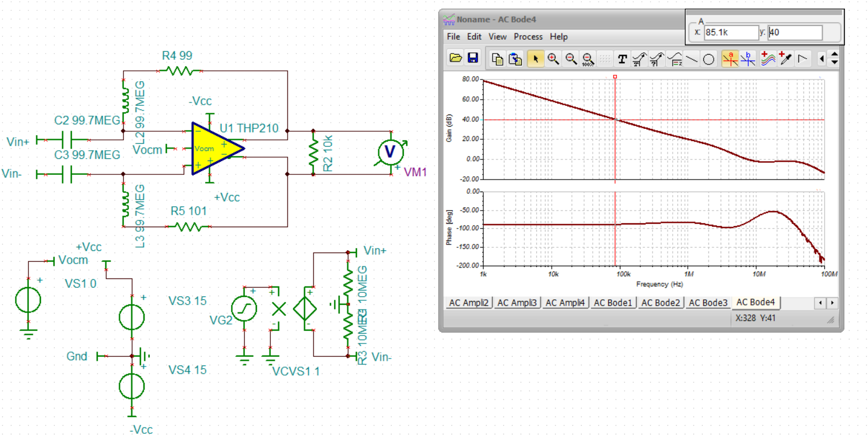Open the View menu
The height and width of the screenshot is (435, 868).
(497, 36)
